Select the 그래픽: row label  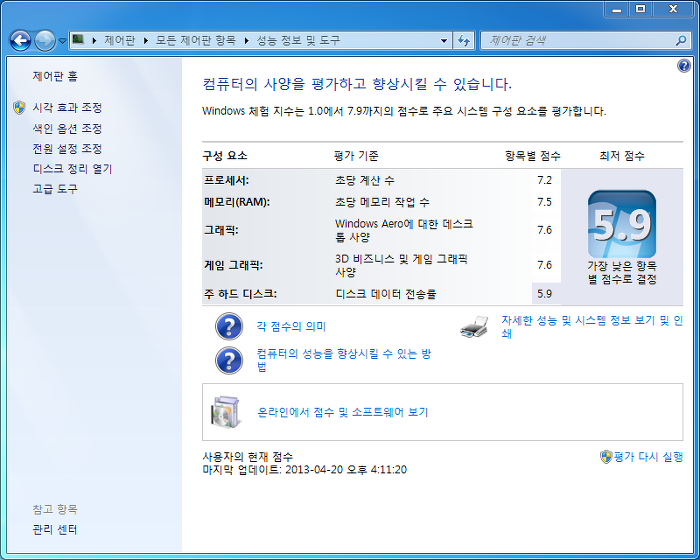click(221, 230)
